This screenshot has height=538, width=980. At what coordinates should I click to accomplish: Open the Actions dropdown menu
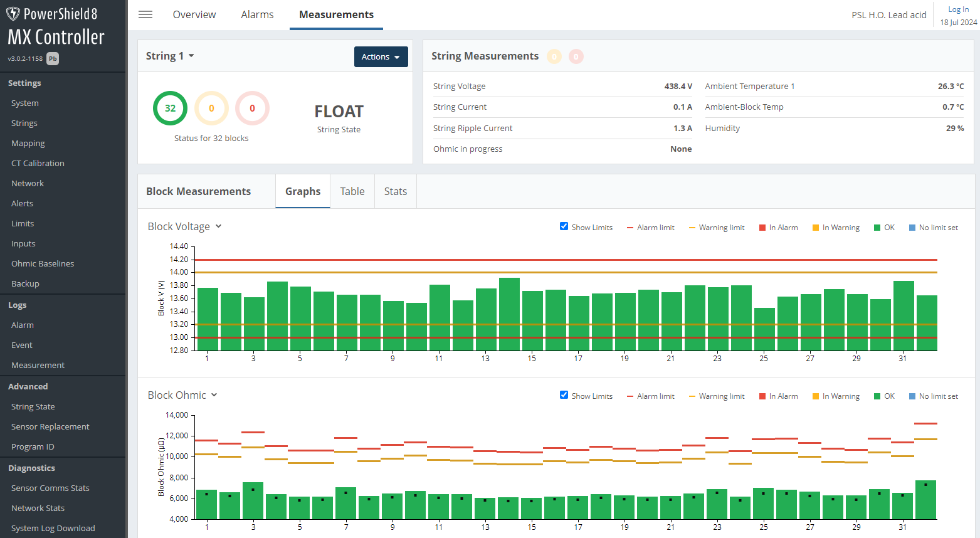(x=381, y=56)
